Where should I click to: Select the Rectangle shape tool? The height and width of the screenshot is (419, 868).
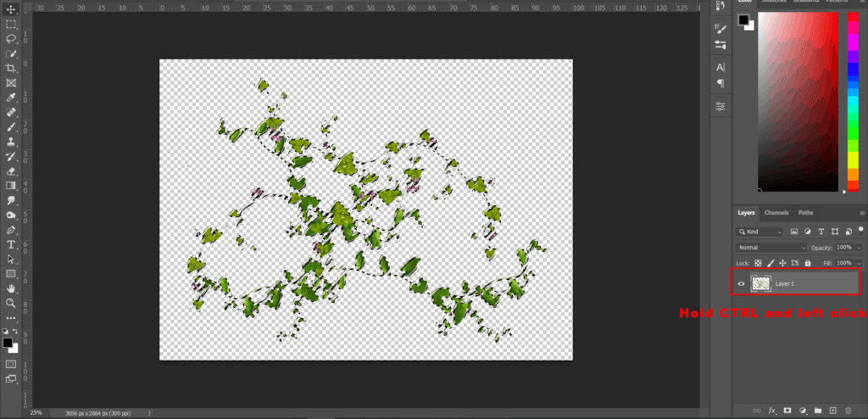tap(10, 274)
